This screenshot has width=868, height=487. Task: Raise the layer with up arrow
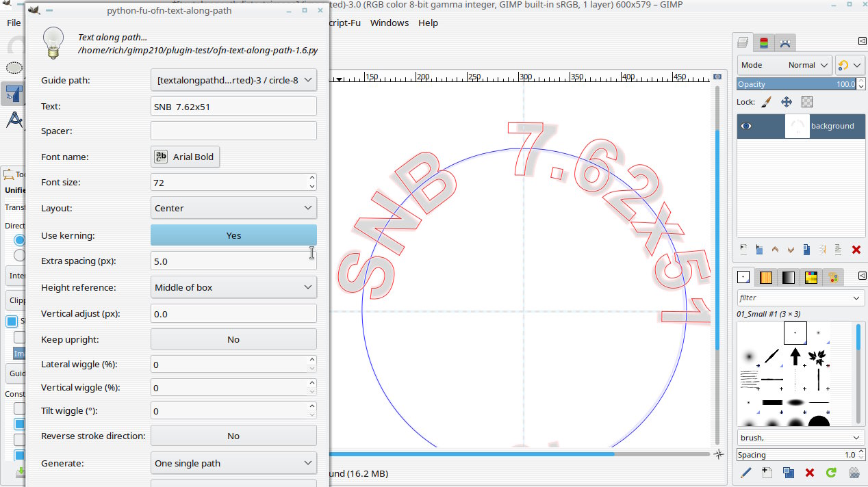[x=775, y=250]
